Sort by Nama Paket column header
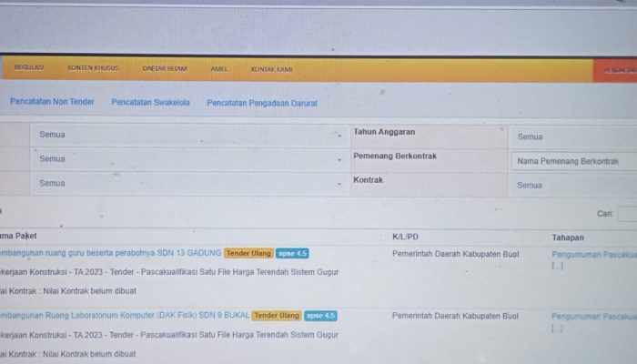The width and height of the screenshot is (637, 364). pyautogui.click(x=18, y=236)
